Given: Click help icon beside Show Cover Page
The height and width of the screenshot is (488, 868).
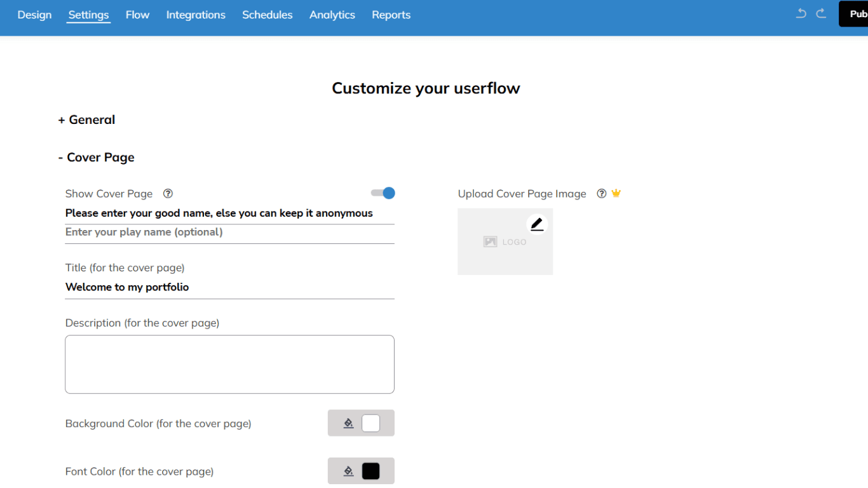Looking at the screenshot, I should 168,194.
